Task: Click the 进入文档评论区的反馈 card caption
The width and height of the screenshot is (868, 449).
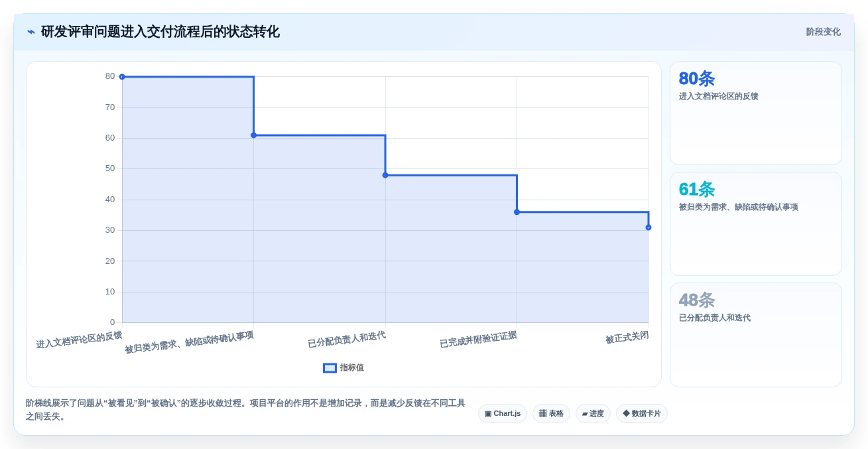Action: pos(718,97)
